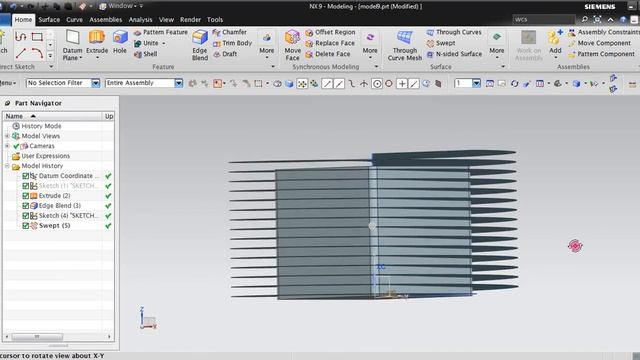640x360 pixels.
Task: Click the Pattern Component tool
Action: (602, 54)
